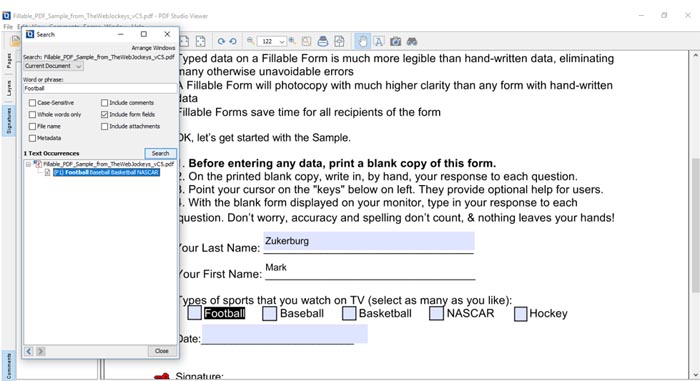Viewport: 700px width, 381px height.
Task: Check the Basketball checkbox in the form
Action: 349,313
